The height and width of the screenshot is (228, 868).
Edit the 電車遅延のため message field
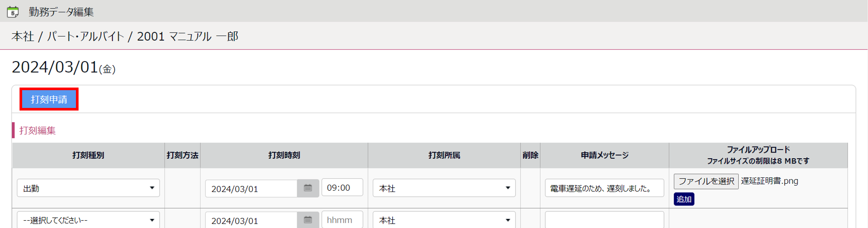point(604,188)
